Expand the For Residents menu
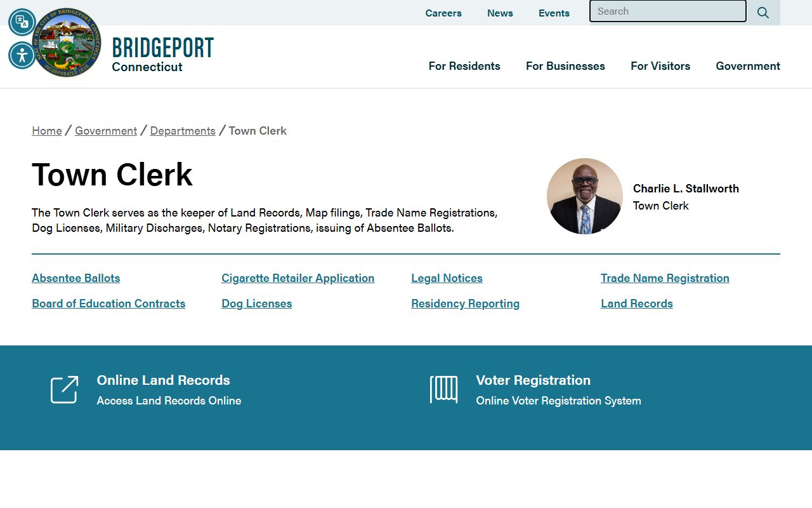Viewport: 812px width, 508px height. [x=464, y=66]
